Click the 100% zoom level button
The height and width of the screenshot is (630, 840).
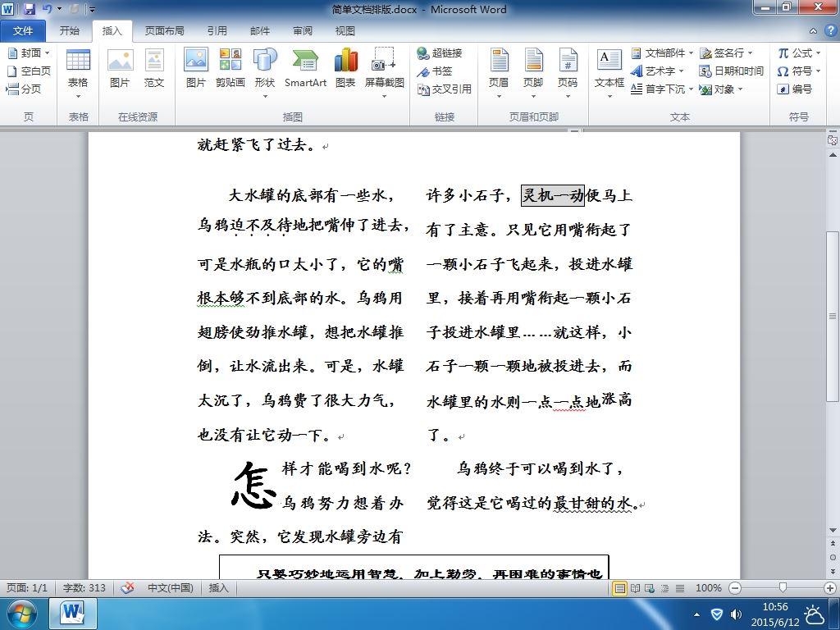708,588
